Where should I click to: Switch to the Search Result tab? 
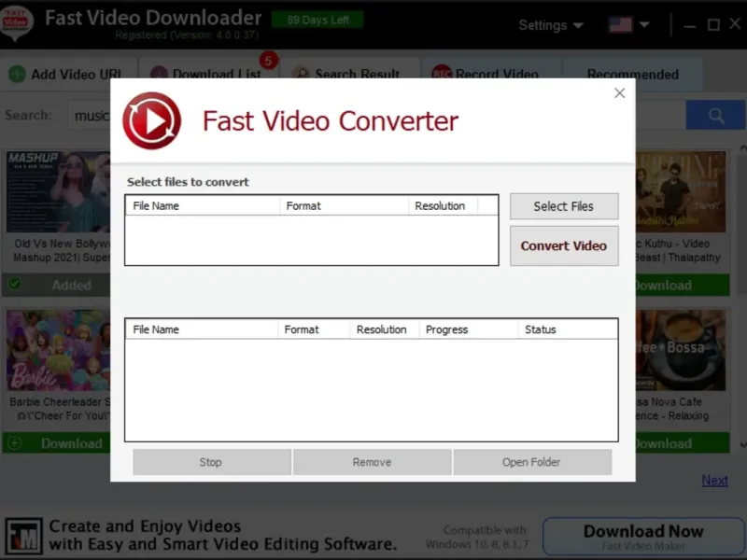tap(349, 75)
